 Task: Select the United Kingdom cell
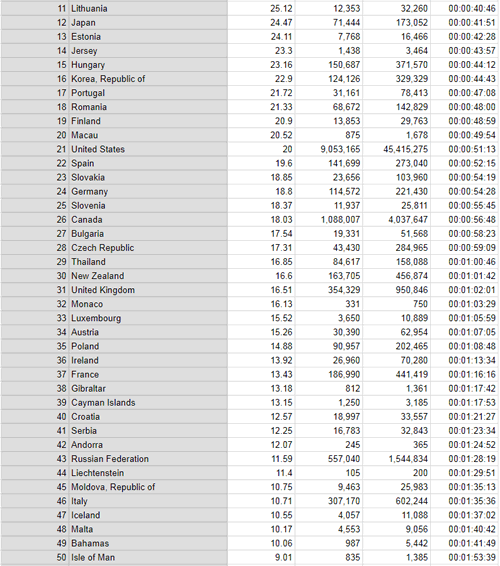[148, 290]
